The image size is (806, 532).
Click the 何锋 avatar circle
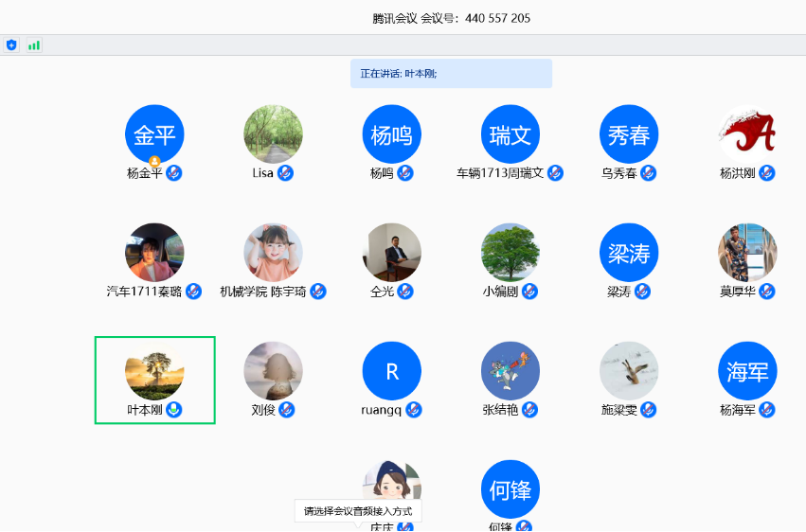[510, 488]
